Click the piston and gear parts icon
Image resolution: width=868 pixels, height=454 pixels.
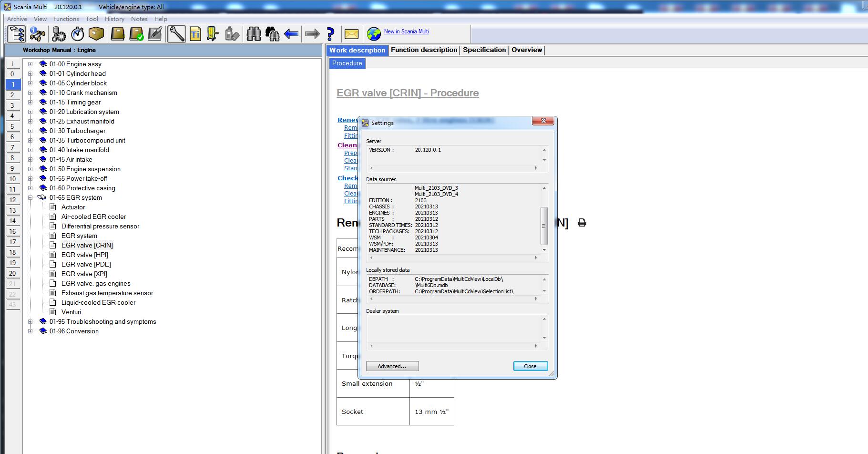coord(59,34)
